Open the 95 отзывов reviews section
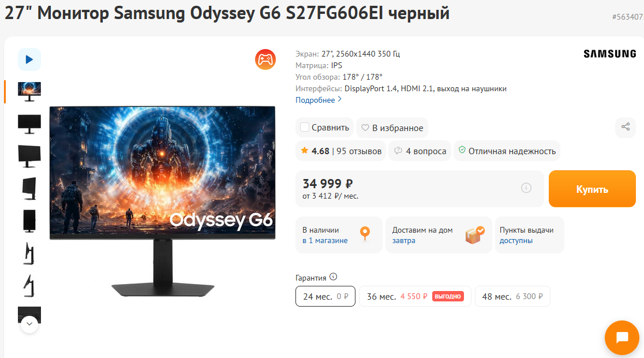This screenshot has height=358, width=644. pyautogui.click(x=359, y=151)
